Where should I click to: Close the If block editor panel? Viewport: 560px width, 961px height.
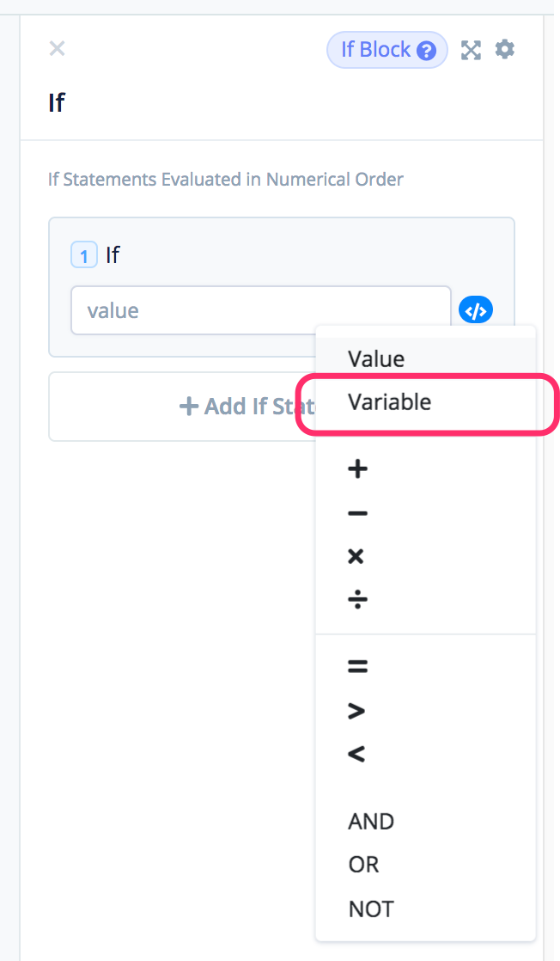(57, 49)
